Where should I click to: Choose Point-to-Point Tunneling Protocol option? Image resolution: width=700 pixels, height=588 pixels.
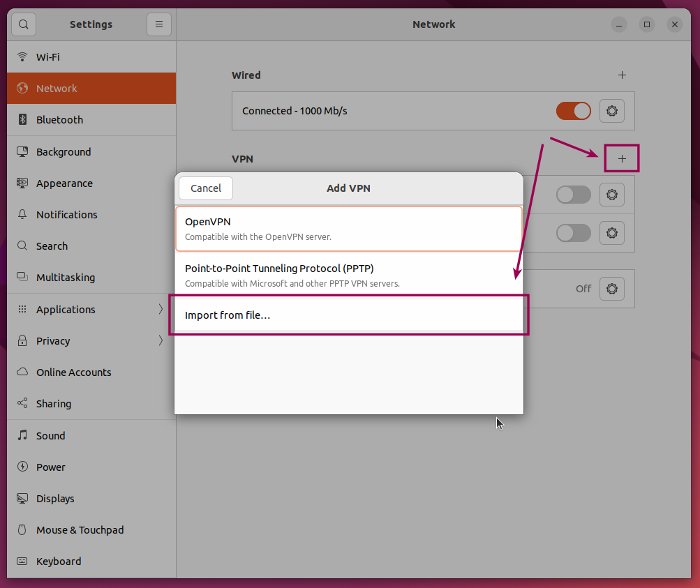(x=348, y=275)
